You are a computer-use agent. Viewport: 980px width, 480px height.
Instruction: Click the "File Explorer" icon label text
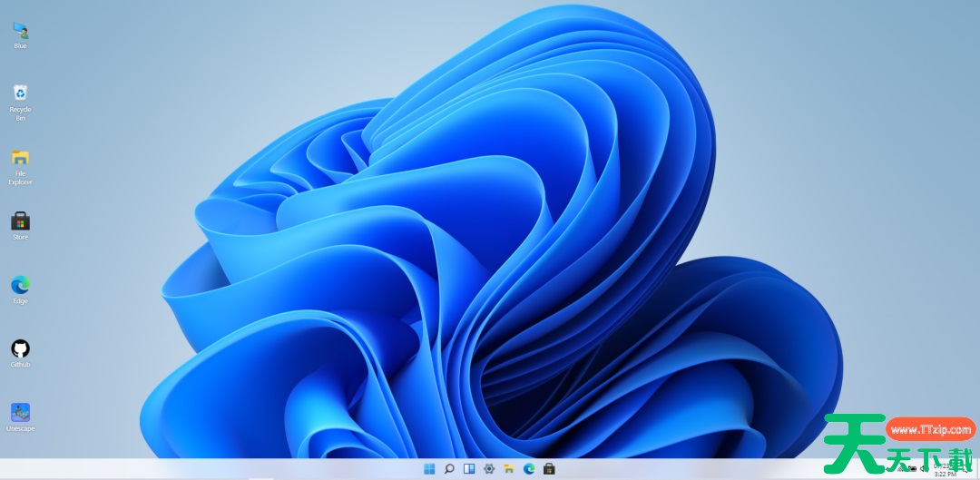pos(20,178)
